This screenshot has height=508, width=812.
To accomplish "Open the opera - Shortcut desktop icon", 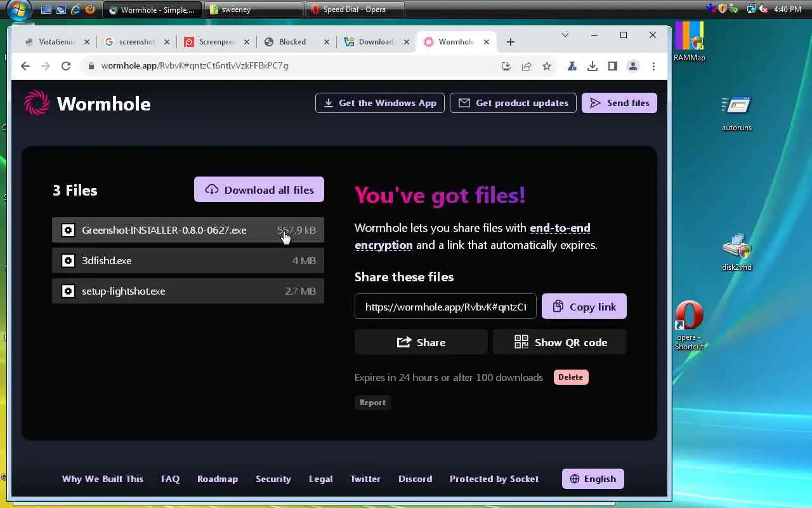I will (690, 326).
